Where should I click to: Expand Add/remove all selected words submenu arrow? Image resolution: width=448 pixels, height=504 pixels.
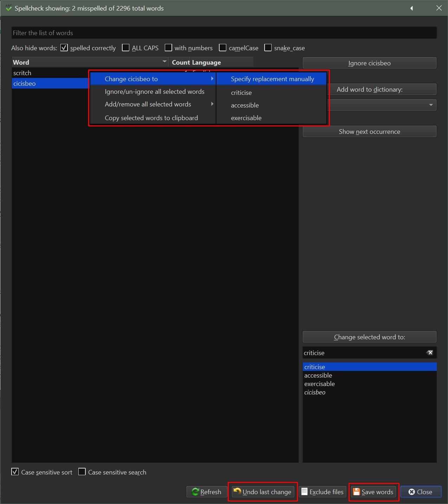coord(212,104)
